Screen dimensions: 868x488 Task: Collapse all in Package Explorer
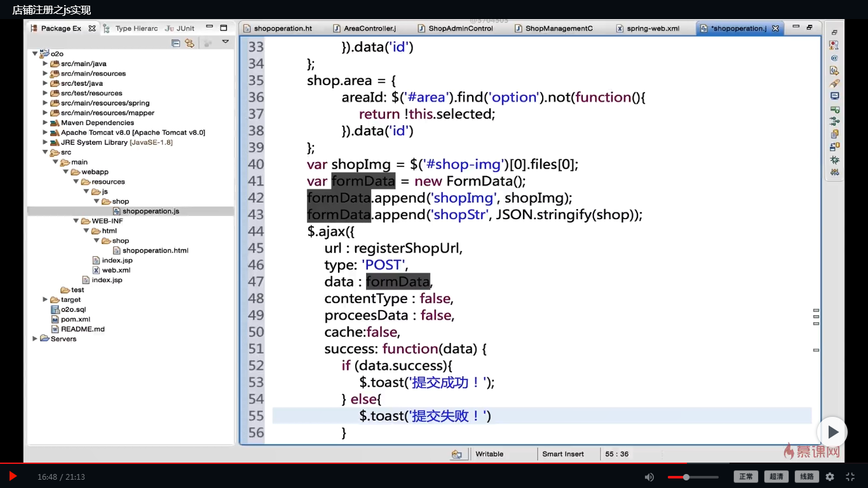(176, 43)
